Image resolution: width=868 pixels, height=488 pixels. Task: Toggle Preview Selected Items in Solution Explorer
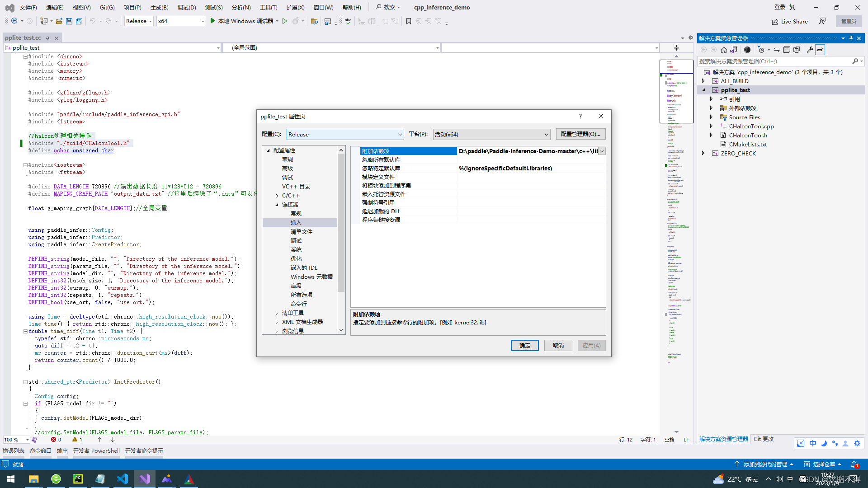coord(820,50)
